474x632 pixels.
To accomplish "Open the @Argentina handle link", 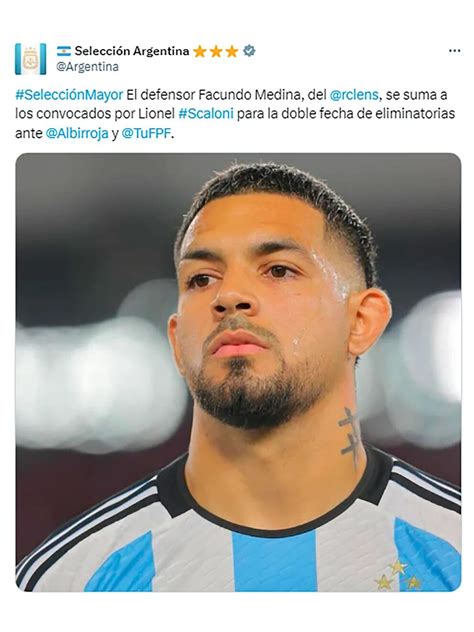I will click(x=87, y=67).
